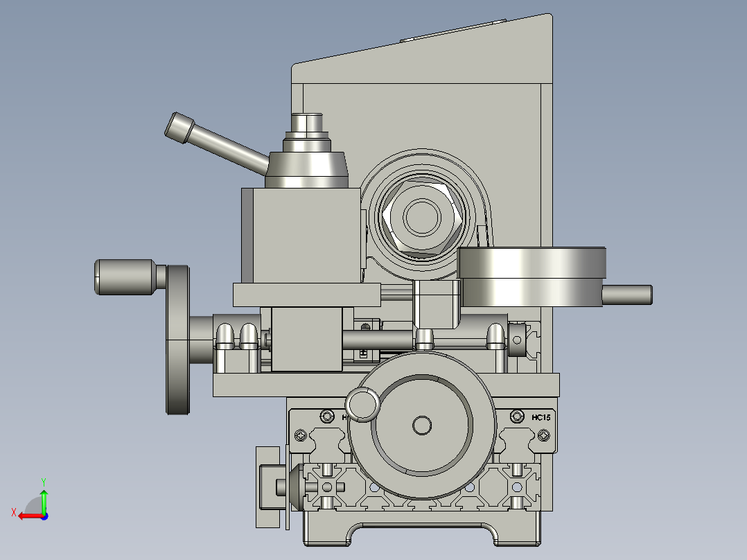Select the large cylindrical chuck on the right
This screenshot has height=560, width=747.
(x=531, y=277)
